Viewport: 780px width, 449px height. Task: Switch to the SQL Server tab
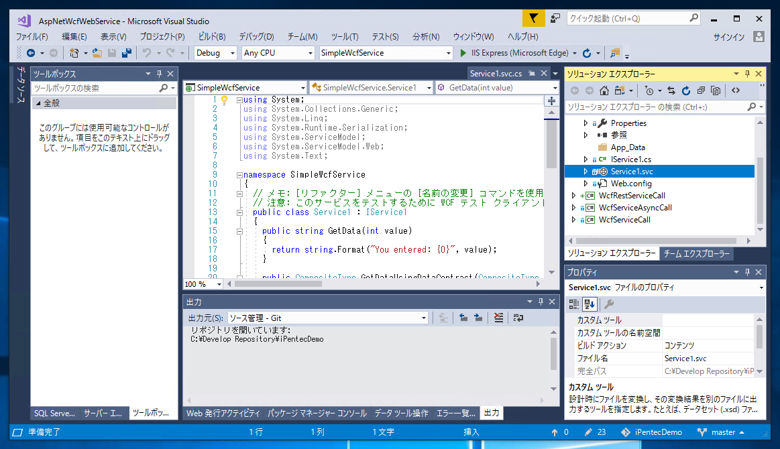pyautogui.click(x=54, y=413)
